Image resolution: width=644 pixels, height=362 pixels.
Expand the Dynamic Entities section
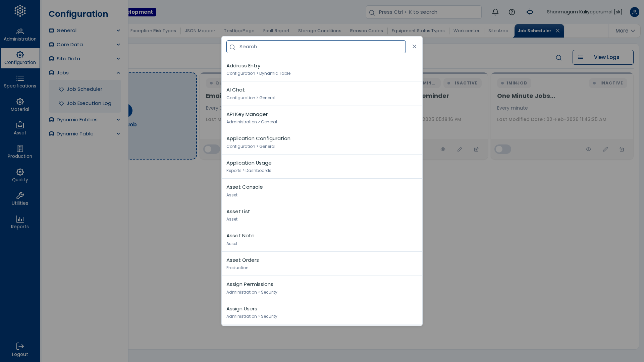click(x=85, y=120)
